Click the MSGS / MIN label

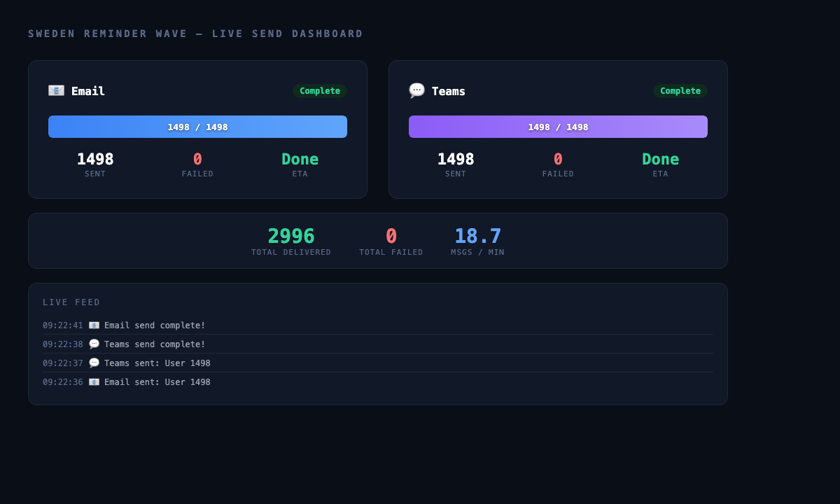click(x=477, y=252)
